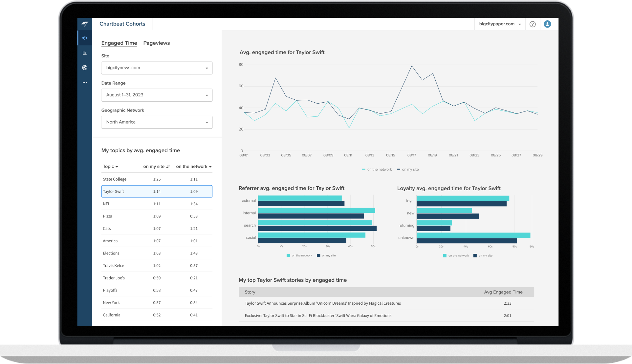Select the Taylor Swift topic row
Image resolution: width=632 pixels, height=364 pixels.
tap(157, 191)
